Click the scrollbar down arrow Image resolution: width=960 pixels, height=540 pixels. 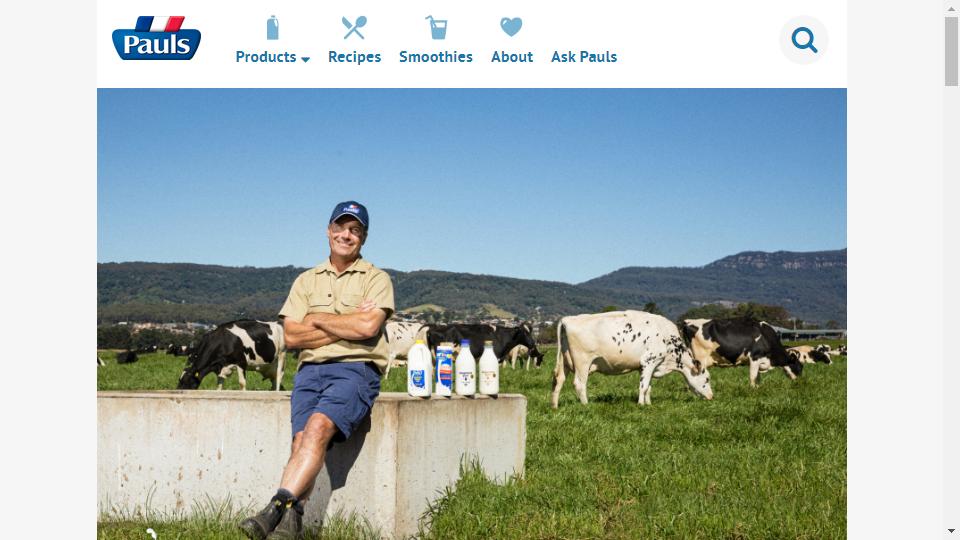[951, 531]
